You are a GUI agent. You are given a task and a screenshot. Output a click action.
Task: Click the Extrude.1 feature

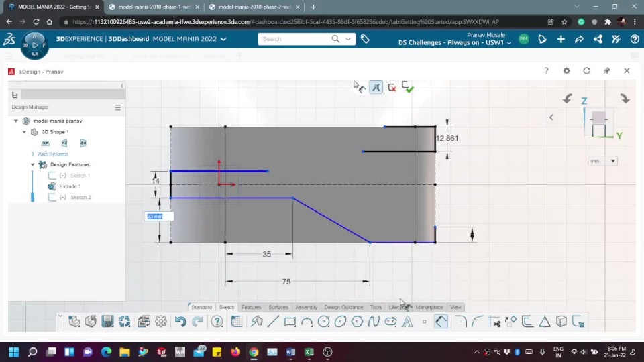pos(70,186)
